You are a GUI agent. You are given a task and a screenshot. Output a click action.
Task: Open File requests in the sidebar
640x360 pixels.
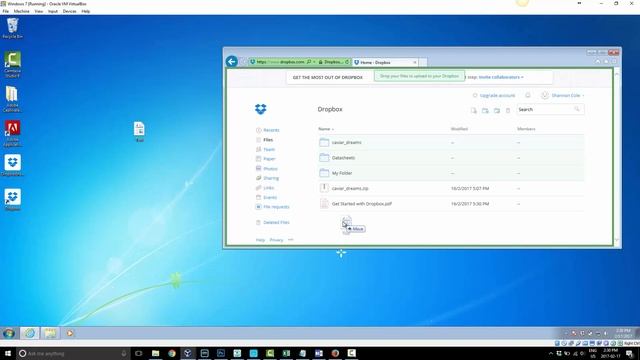[x=272, y=207]
